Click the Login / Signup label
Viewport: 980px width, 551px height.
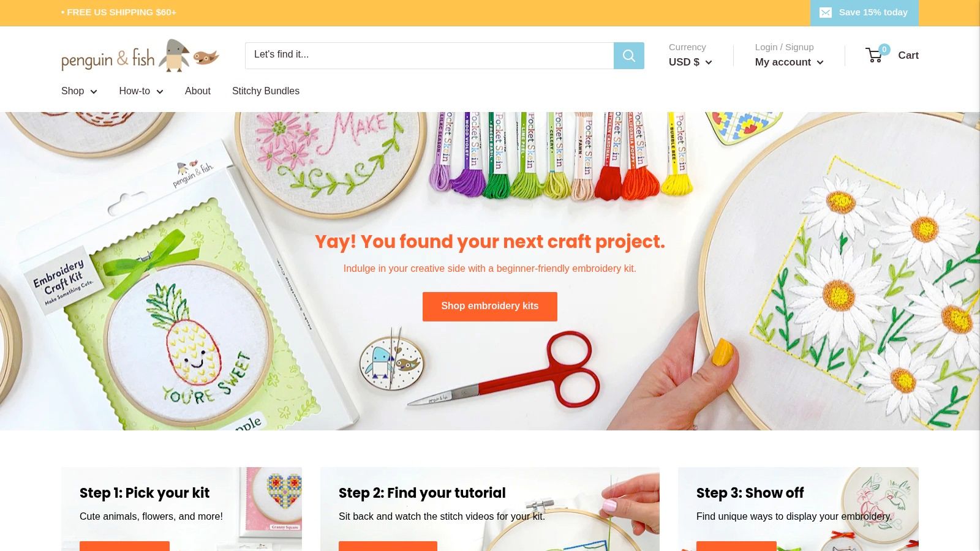(x=784, y=47)
